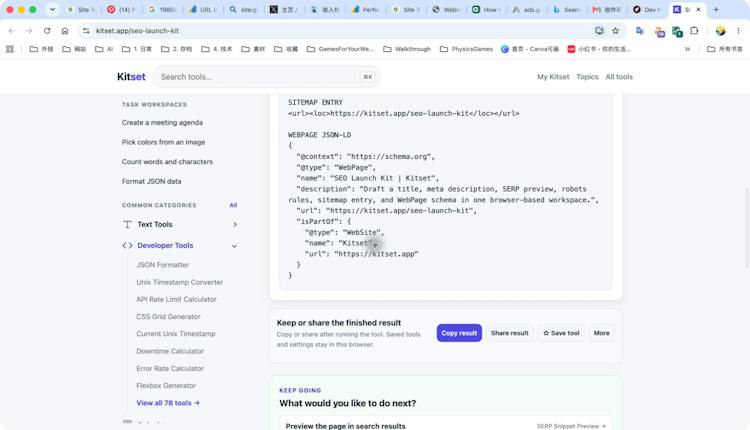Screen dimensions: 750x430
Task: Open the browser extensions puzzle icon
Action: click(694, 31)
